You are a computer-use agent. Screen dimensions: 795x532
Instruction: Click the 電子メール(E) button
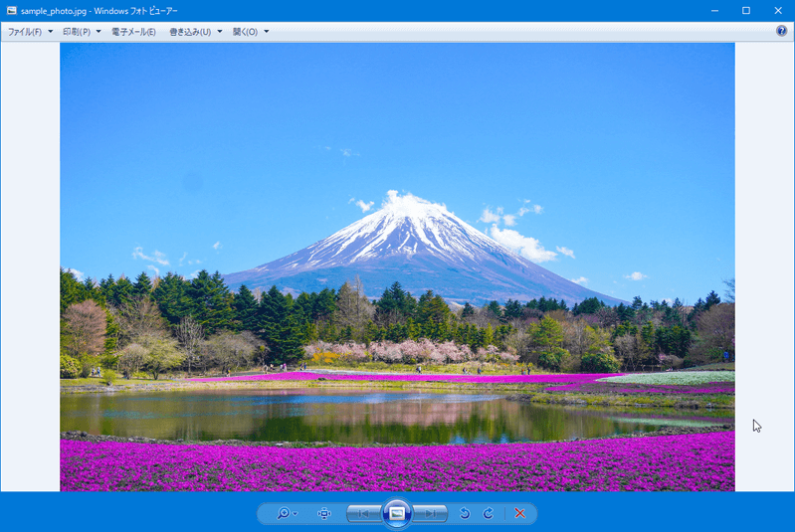[133, 32]
